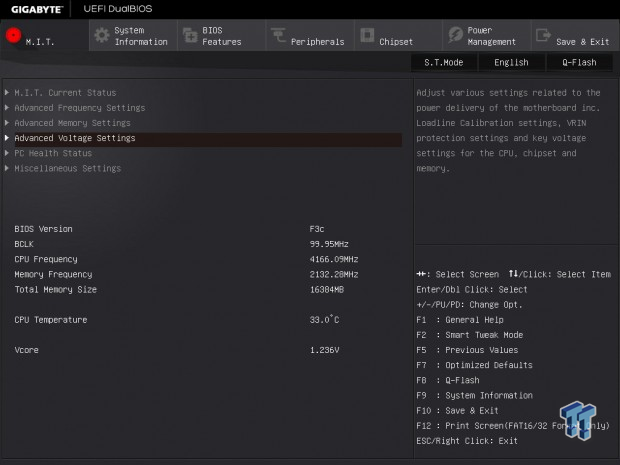The image size is (620, 465).
Task: Click the F2 Smart Tweak Mode hint
Action: (470, 335)
